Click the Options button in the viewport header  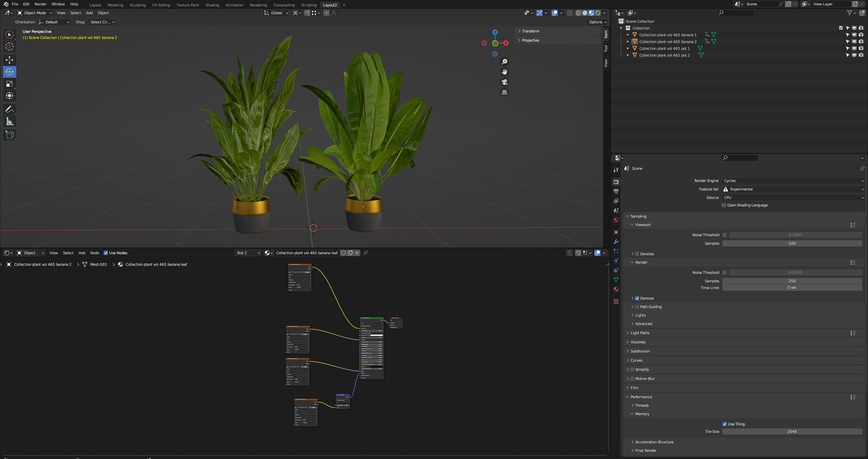(x=598, y=22)
